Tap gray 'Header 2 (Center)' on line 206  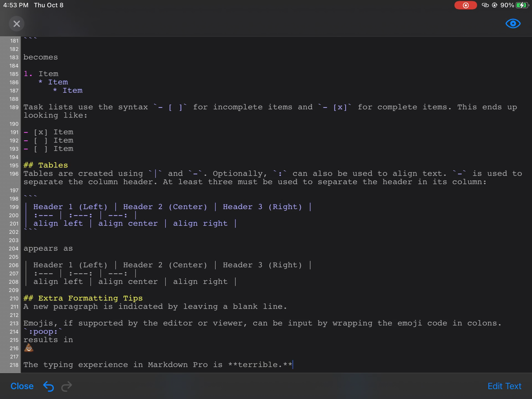[165, 265]
